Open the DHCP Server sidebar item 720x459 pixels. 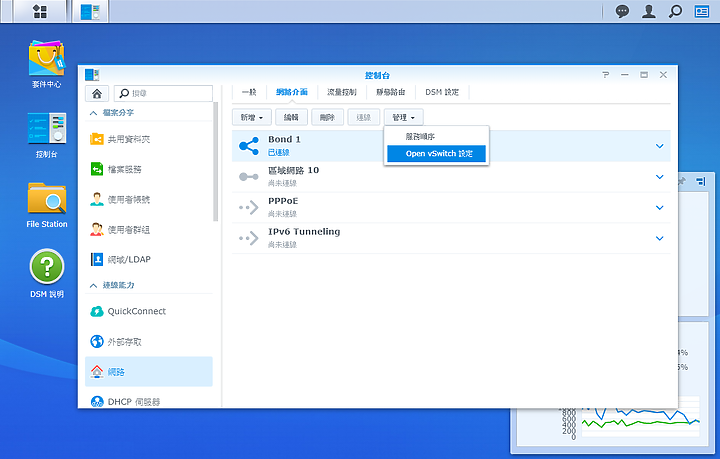149,401
